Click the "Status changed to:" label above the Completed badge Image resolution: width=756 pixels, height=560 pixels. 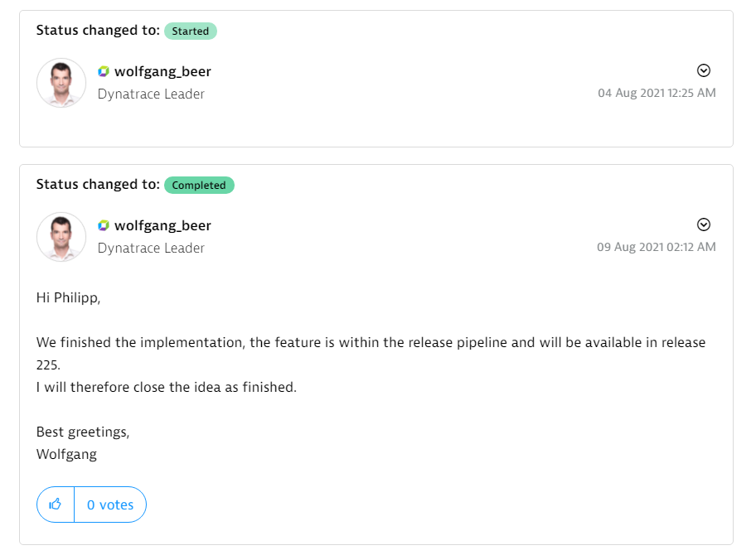[98, 185]
